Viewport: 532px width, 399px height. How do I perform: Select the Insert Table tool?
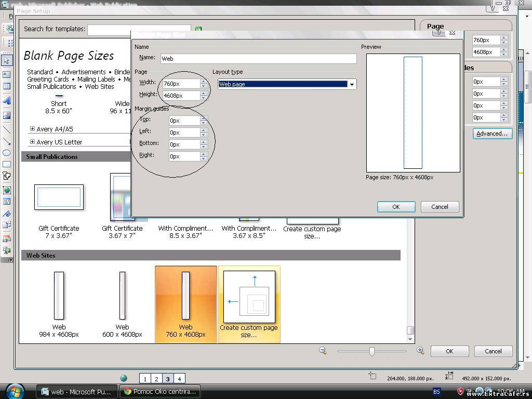[6, 86]
